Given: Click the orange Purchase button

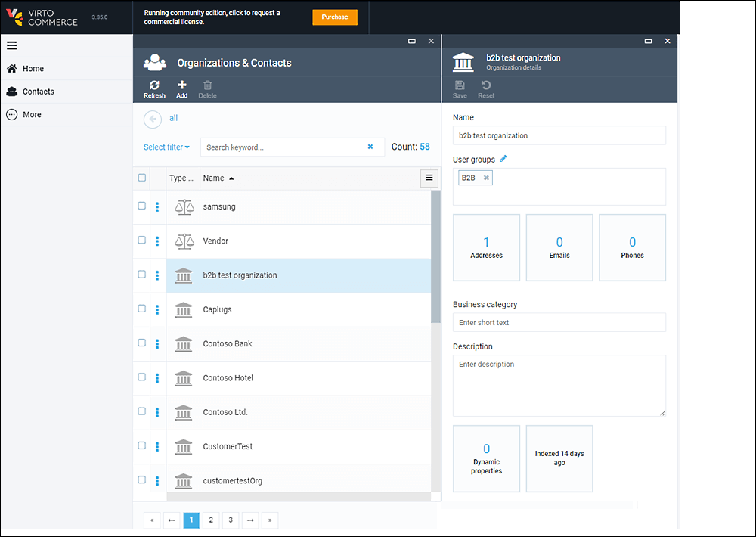Looking at the screenshot, I should point(335,17).
